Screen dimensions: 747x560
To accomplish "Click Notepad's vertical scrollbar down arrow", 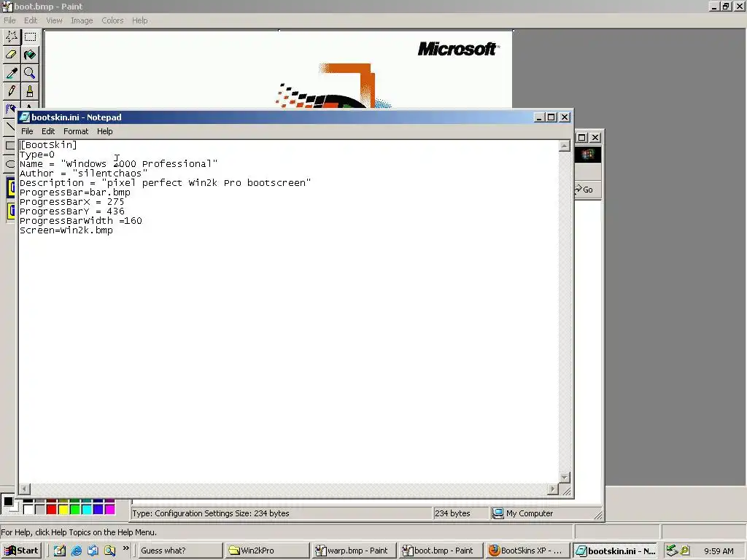I will tap(564, 477).
